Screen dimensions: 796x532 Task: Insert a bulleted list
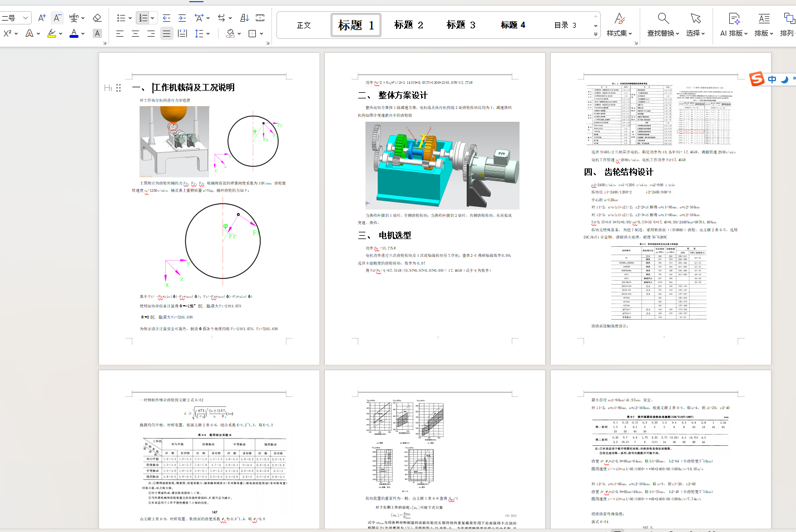tap(121, 18)
